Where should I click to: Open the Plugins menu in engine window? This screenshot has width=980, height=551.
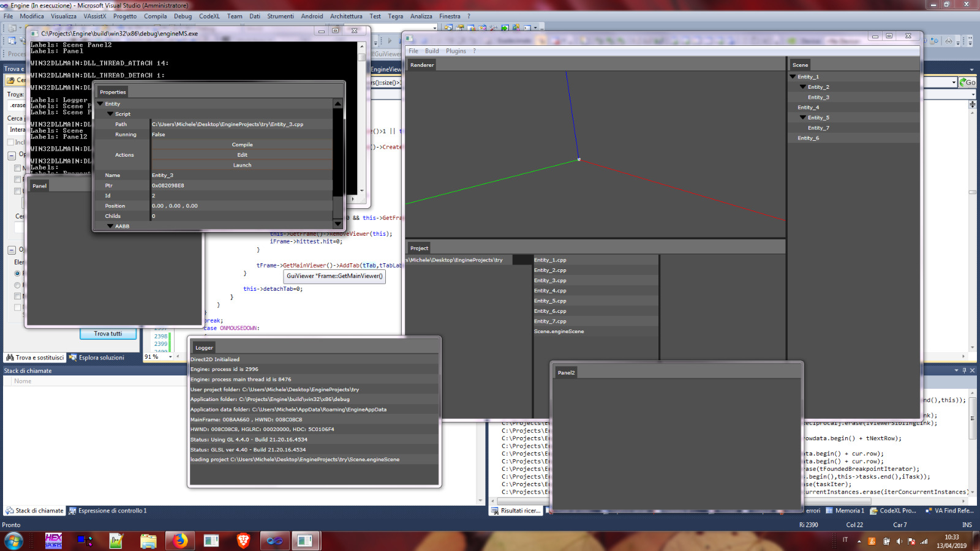click(456, 51)
